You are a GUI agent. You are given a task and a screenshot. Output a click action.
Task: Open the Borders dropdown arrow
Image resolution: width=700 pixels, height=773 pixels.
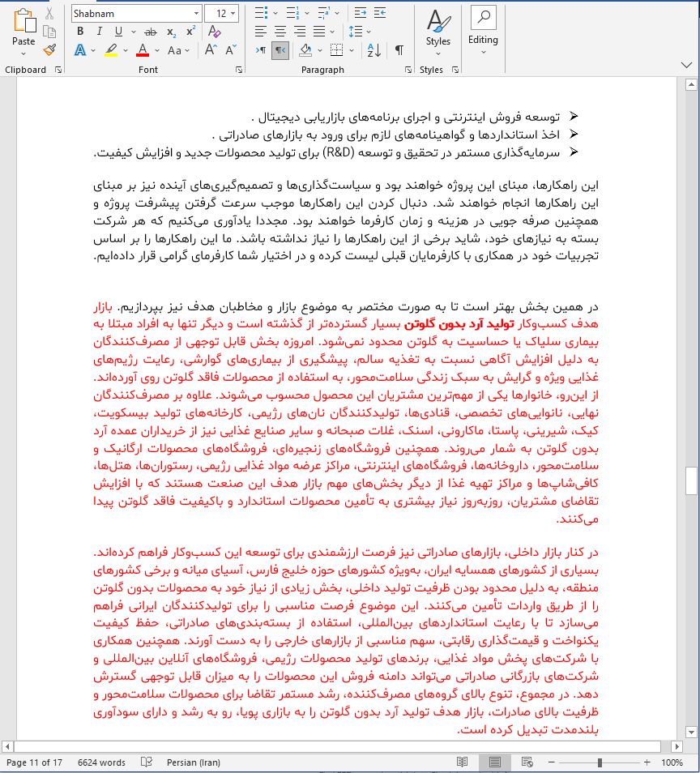pos(352,50)
